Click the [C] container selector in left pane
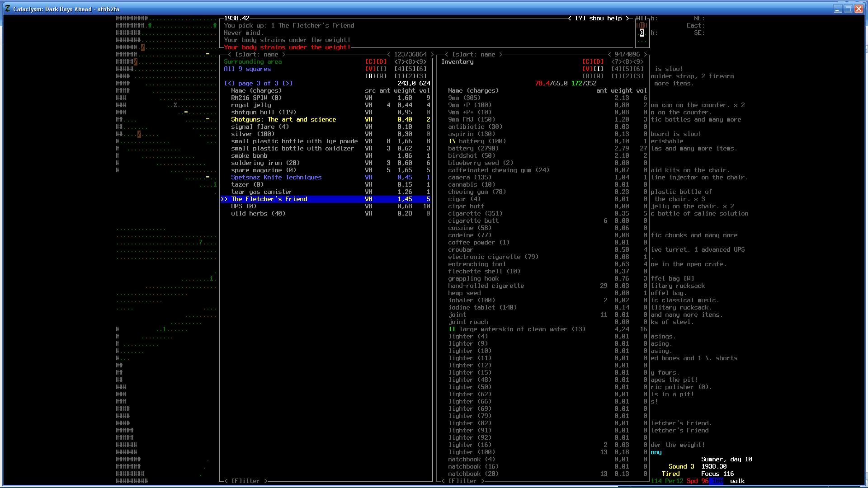The image size is (868, 488). click(370, 62)
